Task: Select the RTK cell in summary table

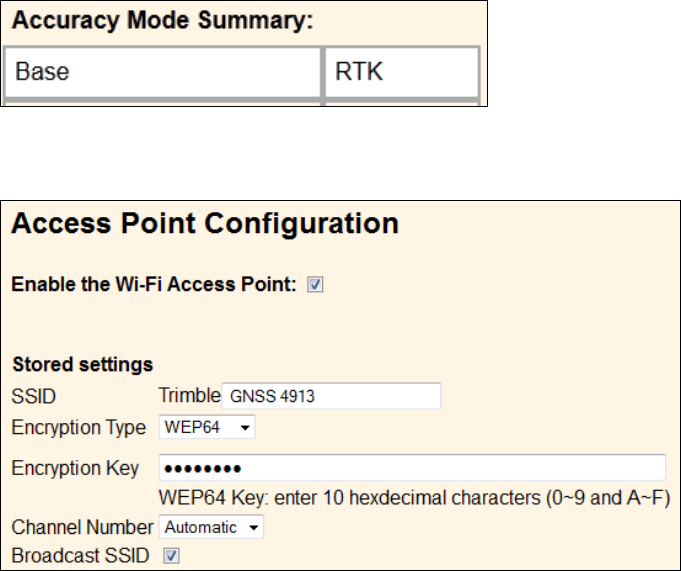Action: point(401,73)
